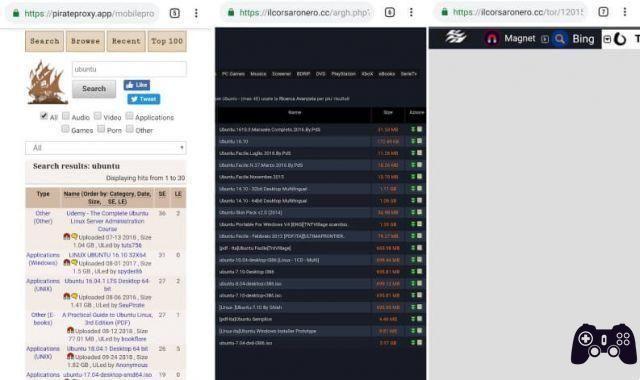Tick white checkbox in Ubuntu Skin Pack row

click(x=420, y=212)
